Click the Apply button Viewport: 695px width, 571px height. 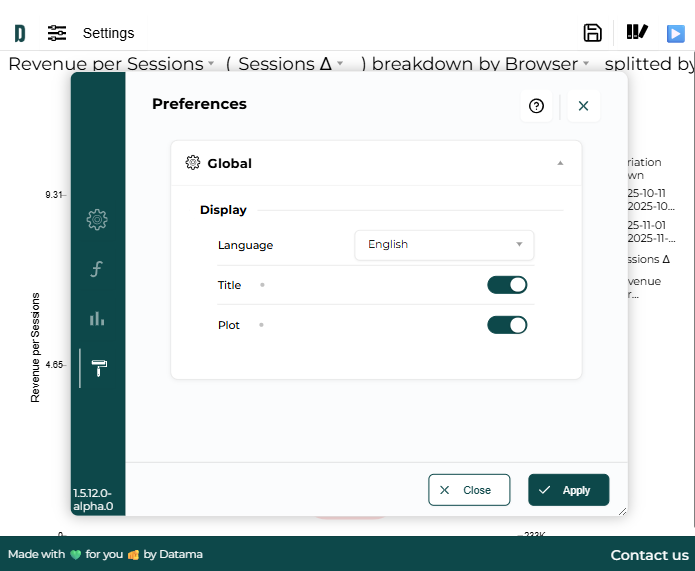click(x=568, y=490)
